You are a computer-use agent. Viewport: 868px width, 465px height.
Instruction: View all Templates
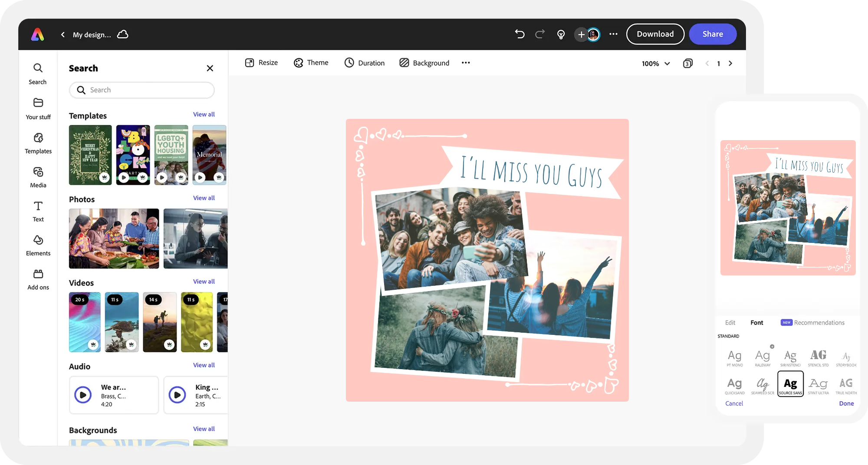[204, 115]
